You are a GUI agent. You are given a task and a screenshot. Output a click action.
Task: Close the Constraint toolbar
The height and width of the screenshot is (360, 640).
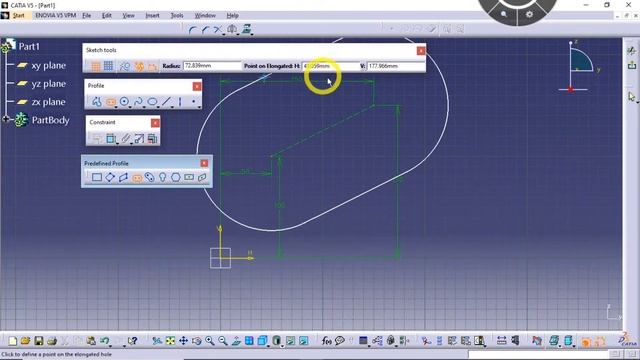coord(155,123)
